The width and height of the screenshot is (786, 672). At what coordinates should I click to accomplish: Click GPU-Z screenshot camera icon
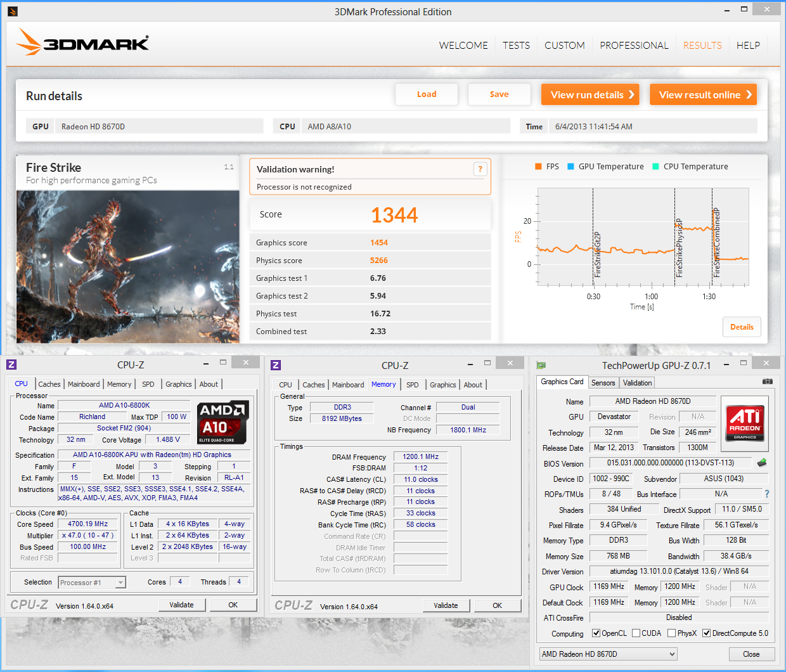tap(767, 382)
